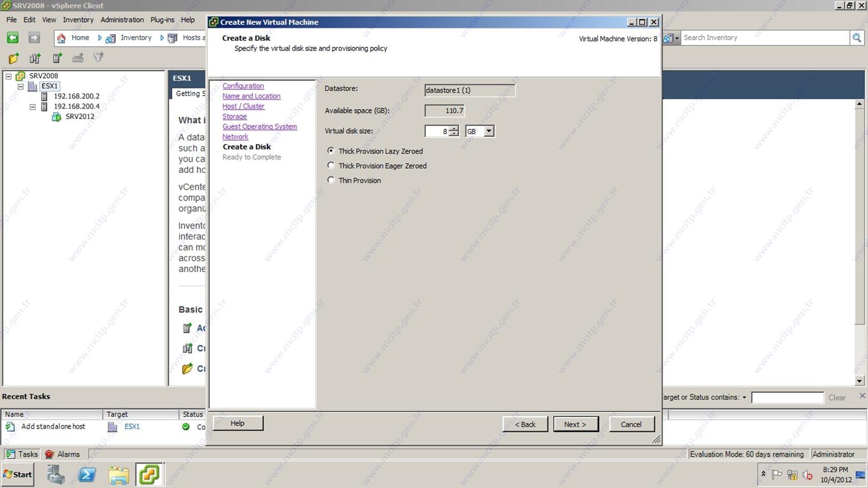Click the SRV2008 vCenter server icon in tree

point(20,76)
